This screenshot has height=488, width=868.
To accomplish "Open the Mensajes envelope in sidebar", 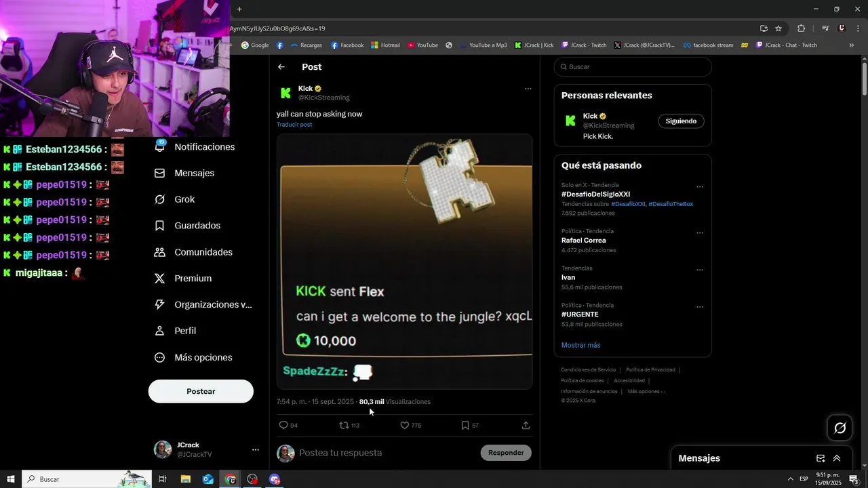I will pos(160,173).
